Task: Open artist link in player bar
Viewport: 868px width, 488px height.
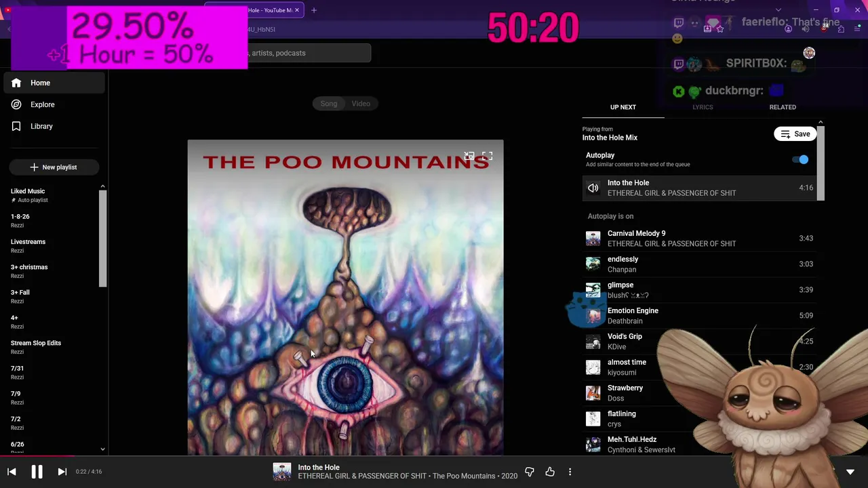Action: 362,476
